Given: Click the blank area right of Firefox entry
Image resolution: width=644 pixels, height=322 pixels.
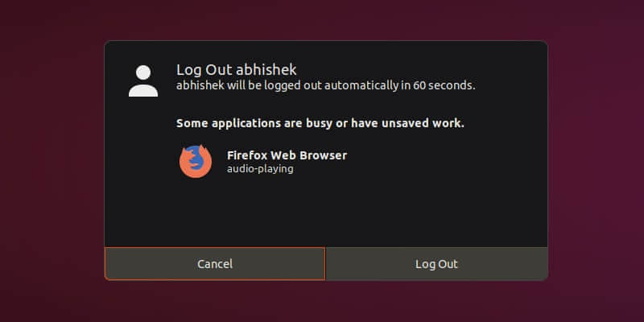Looking at the screenshot, I should click(451, 161).
